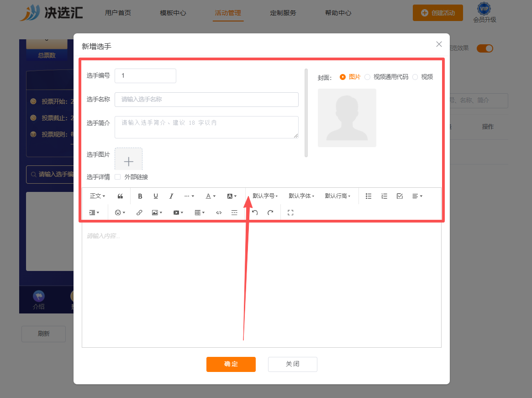Screen dimensions: 532x398
Task: Open the insert table menu
Action: click(200, 212)
